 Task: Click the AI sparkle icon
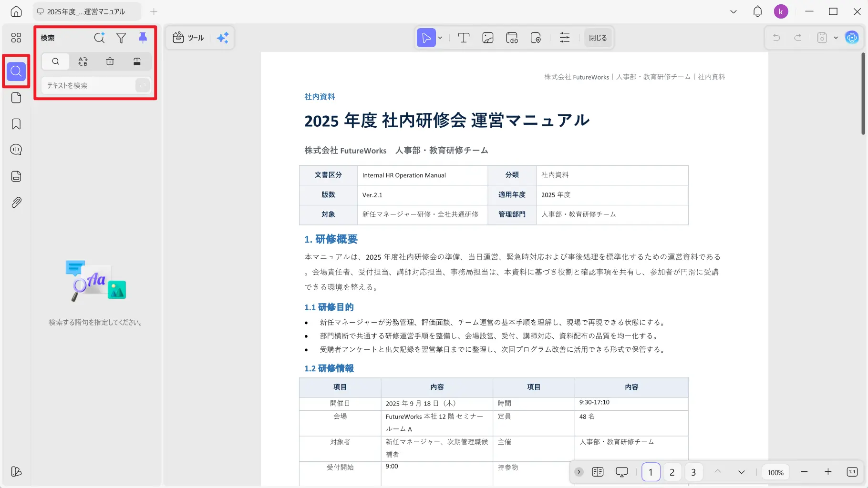pyautogui.click(x=223, y=38)
